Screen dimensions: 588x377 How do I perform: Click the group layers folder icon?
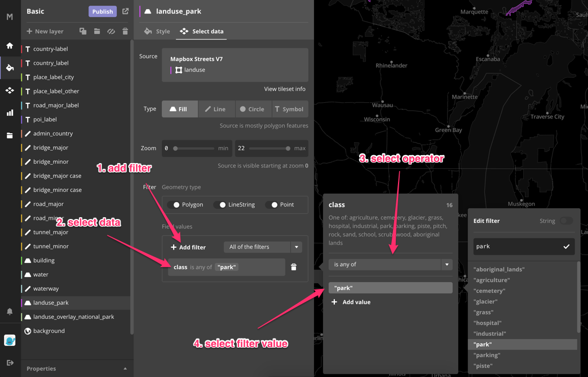click(x=97, y=32)
